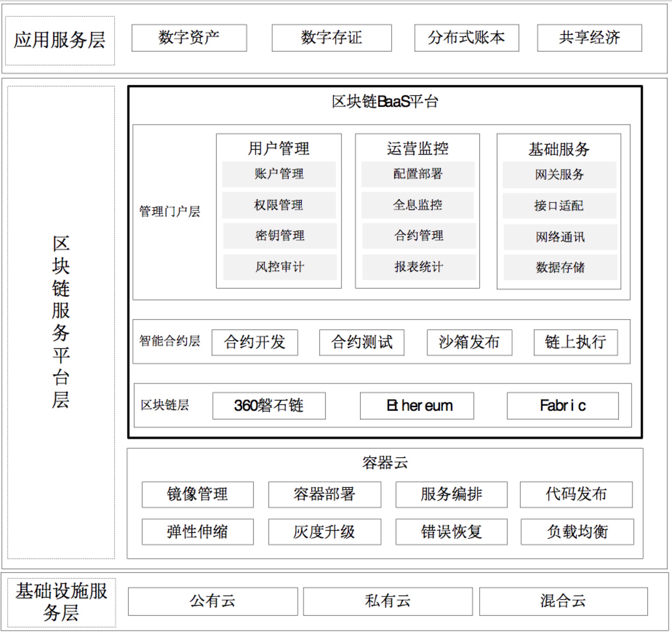Click the 分布式账本 box
The image size is (672, 634).
point(467,38)
